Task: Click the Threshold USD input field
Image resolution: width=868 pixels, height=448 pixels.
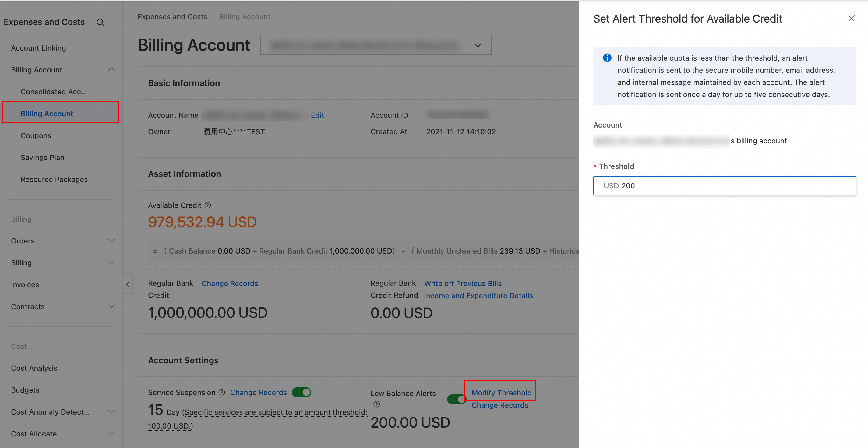Action: (725, 186)
